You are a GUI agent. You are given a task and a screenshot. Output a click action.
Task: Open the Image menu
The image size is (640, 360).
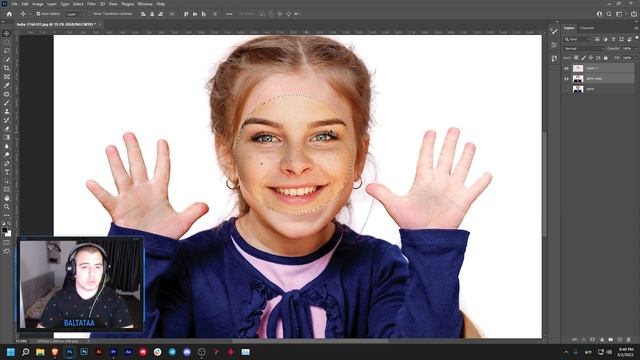point(38,4)
